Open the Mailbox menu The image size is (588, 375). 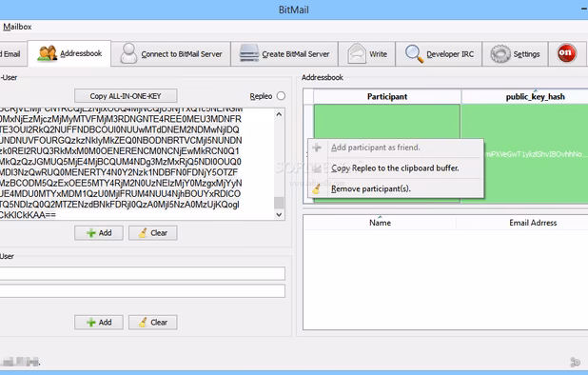pyautogui.click(x=17, y=27)
